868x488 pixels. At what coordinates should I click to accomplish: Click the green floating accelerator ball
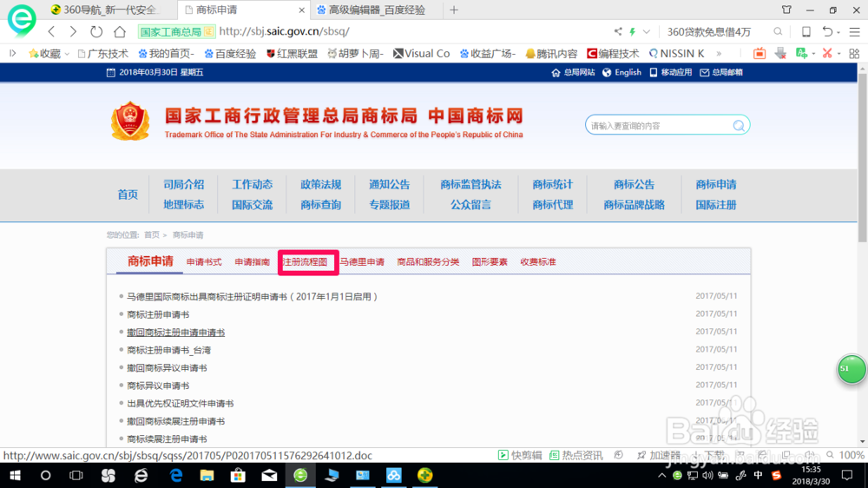852,369
